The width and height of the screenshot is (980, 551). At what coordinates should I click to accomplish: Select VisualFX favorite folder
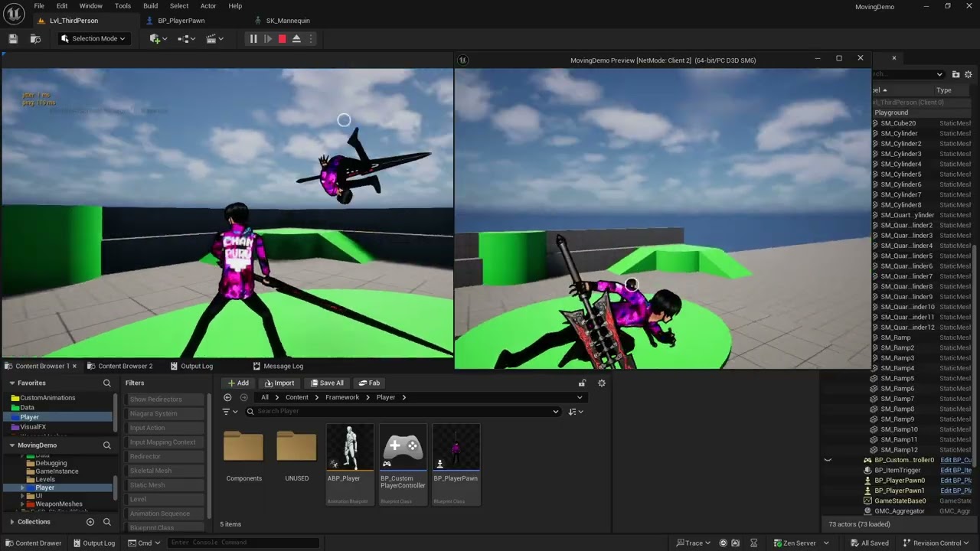(x=33, y=427)
